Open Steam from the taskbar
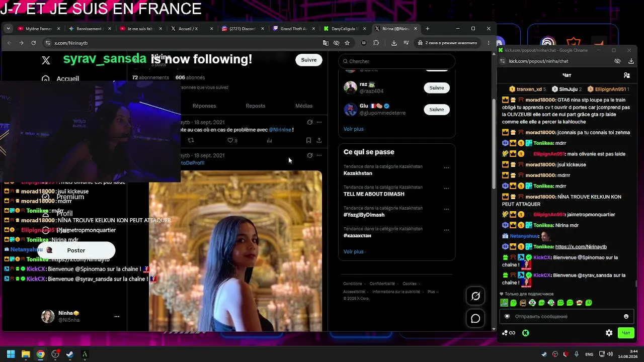Image resolution: width=644 pixels, height=362 pixels. 70,354
